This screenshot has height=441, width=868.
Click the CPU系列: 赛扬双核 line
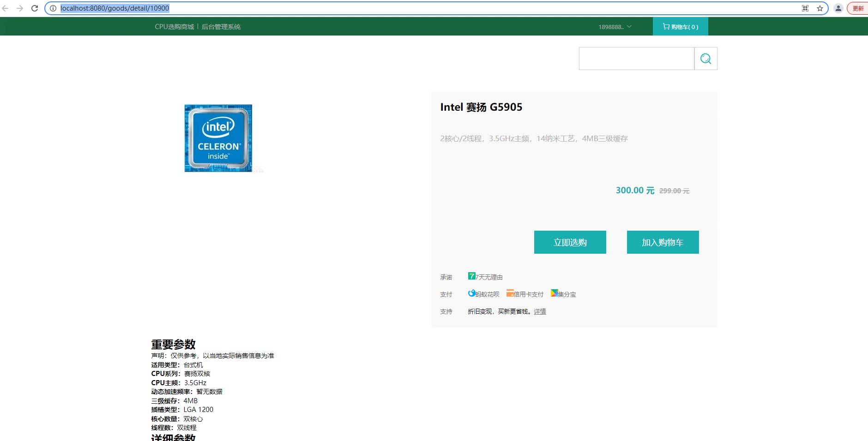[x=181, y=374]
